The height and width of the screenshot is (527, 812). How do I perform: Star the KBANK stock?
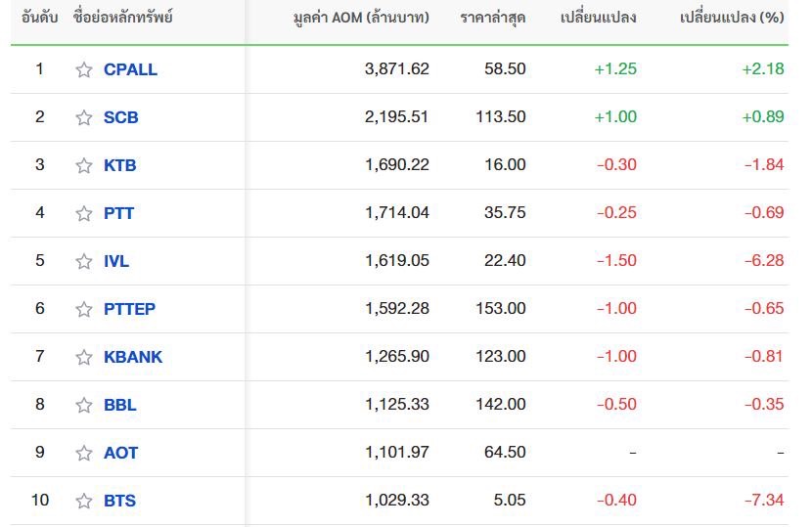[84, 357]
